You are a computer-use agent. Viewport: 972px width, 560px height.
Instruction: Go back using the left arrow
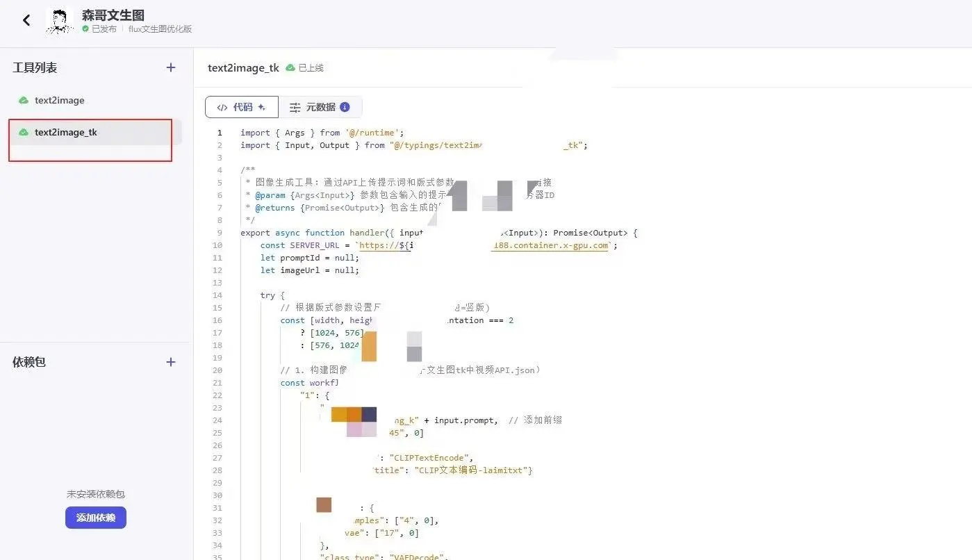(26, 20)
